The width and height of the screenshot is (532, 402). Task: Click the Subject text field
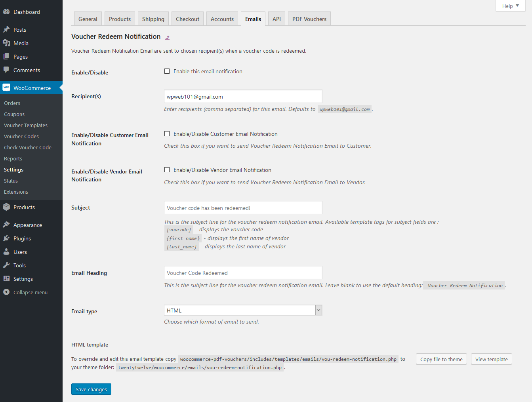point(243,208)
